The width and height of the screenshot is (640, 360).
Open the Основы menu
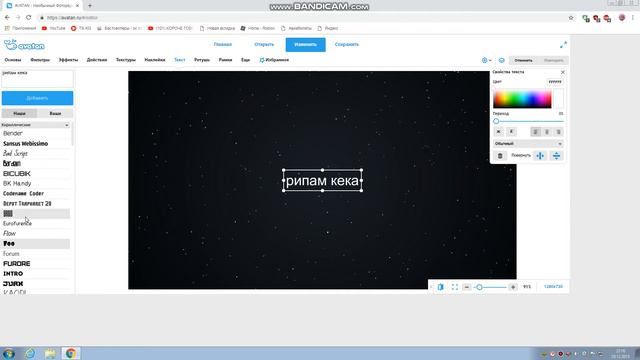tap(13, 60)
